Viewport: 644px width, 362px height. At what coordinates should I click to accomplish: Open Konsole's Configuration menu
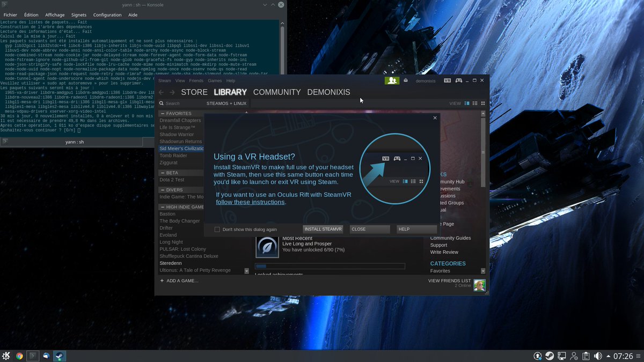pos(107,15)
